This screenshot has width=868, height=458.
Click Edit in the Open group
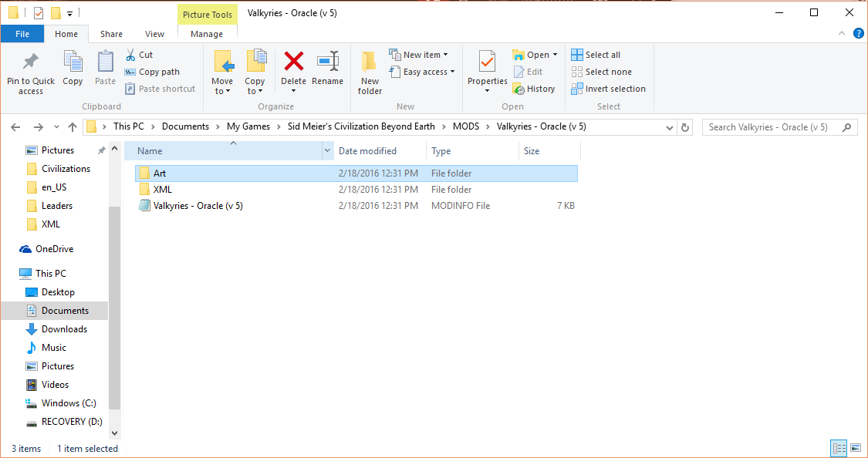point(528,72)
